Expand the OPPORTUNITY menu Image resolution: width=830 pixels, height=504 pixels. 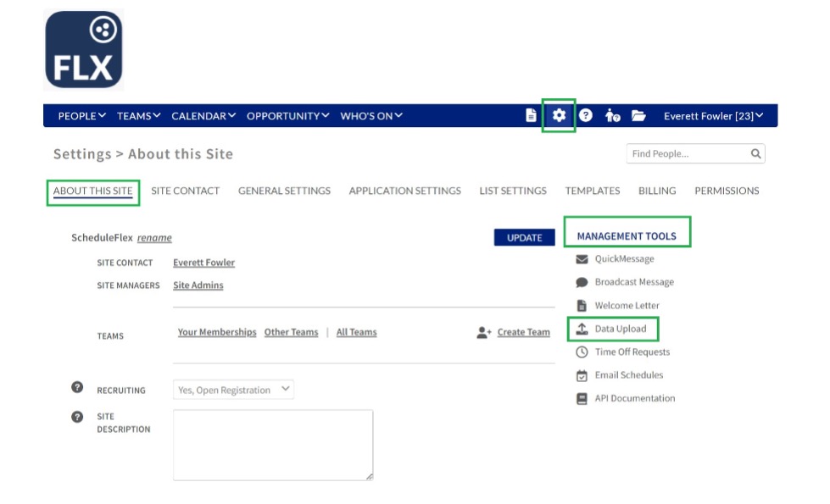coord(288,116)
